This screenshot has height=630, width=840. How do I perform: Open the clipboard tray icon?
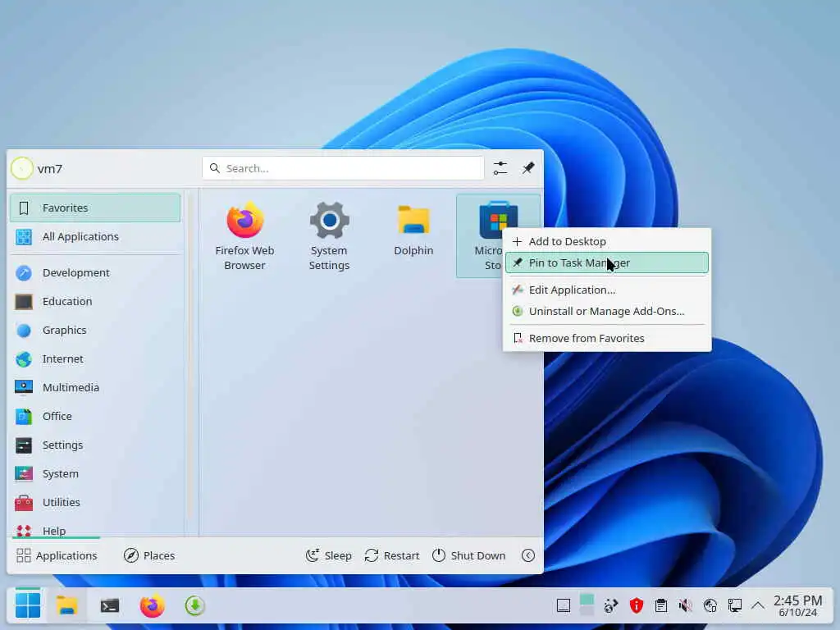pos(661,606)
